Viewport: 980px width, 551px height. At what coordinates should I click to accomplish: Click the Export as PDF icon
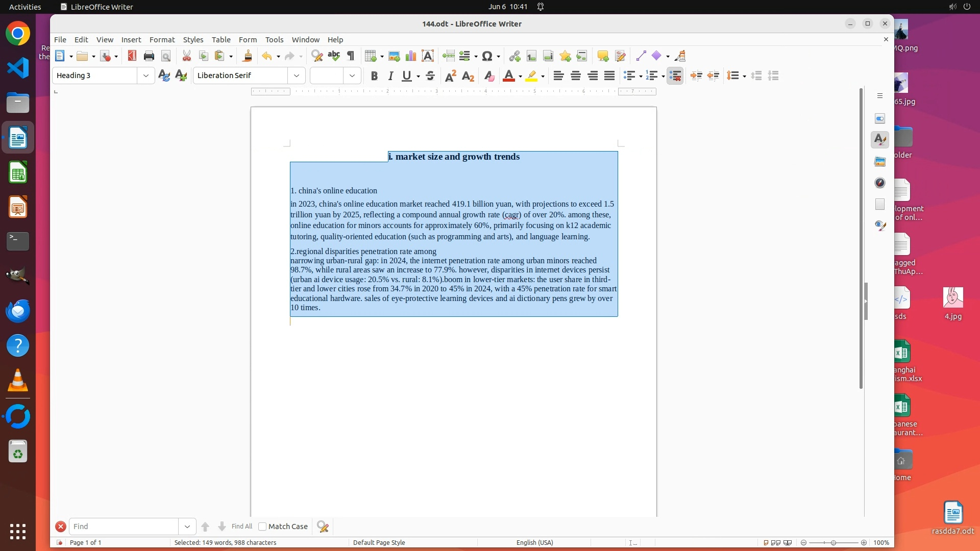pos(132,56)
